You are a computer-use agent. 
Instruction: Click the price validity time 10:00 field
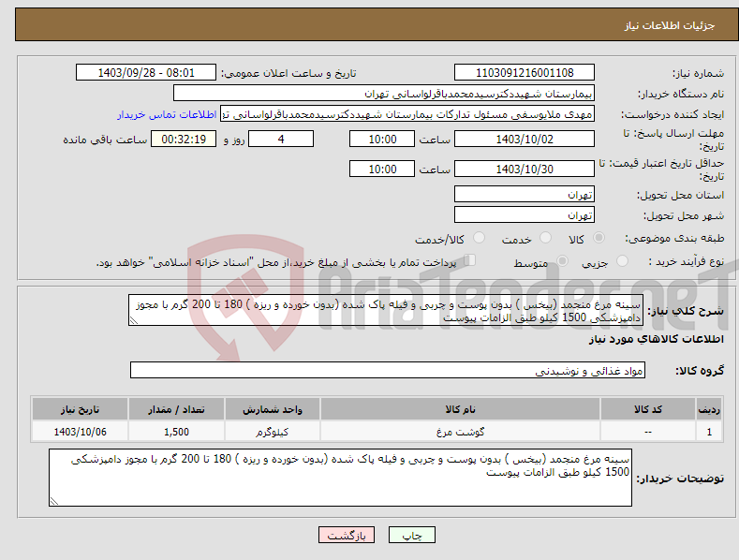tap(382, 169)
